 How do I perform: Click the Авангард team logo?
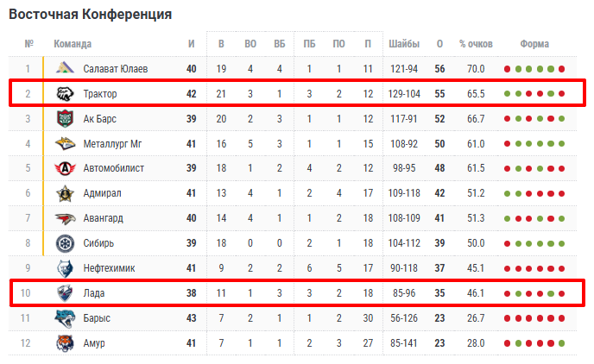click(66, 218)
